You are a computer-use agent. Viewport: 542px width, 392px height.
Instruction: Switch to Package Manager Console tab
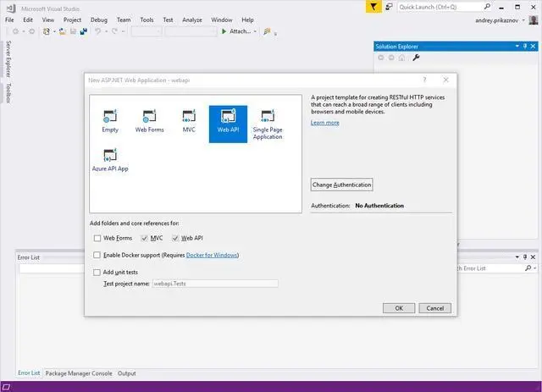coord(78,373)
